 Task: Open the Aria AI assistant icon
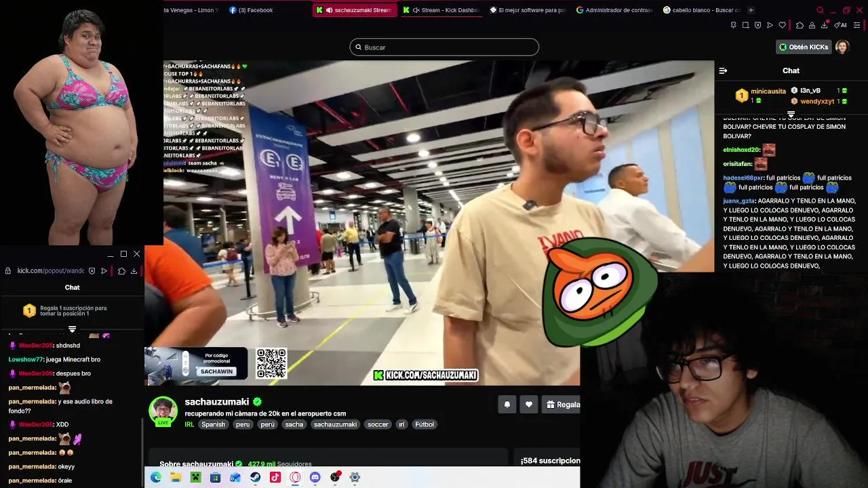[x=841, y=25]
